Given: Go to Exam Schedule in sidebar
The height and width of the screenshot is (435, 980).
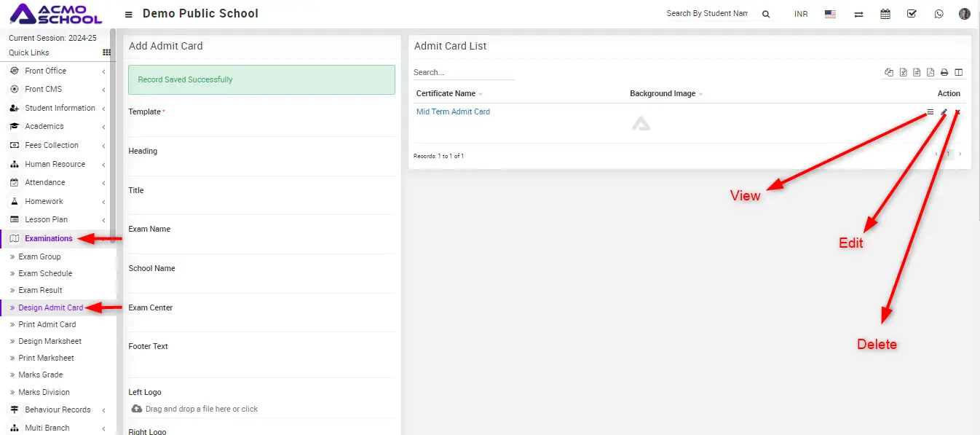Looking at the screenshot, I should [45, 273].
